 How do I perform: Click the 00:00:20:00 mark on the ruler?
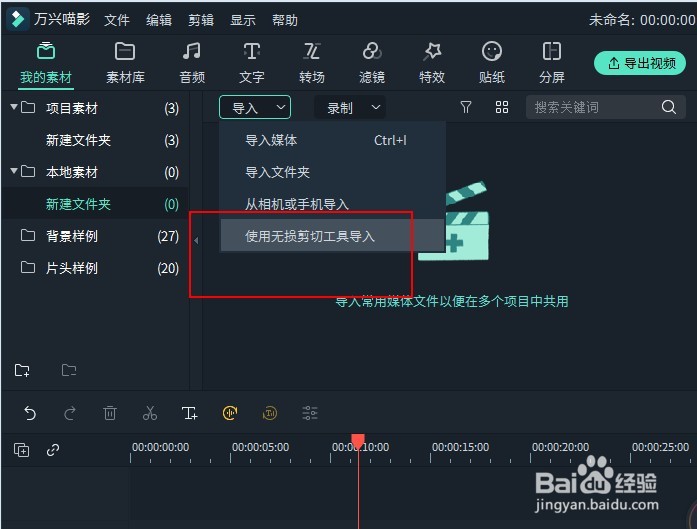coord(560,447)
